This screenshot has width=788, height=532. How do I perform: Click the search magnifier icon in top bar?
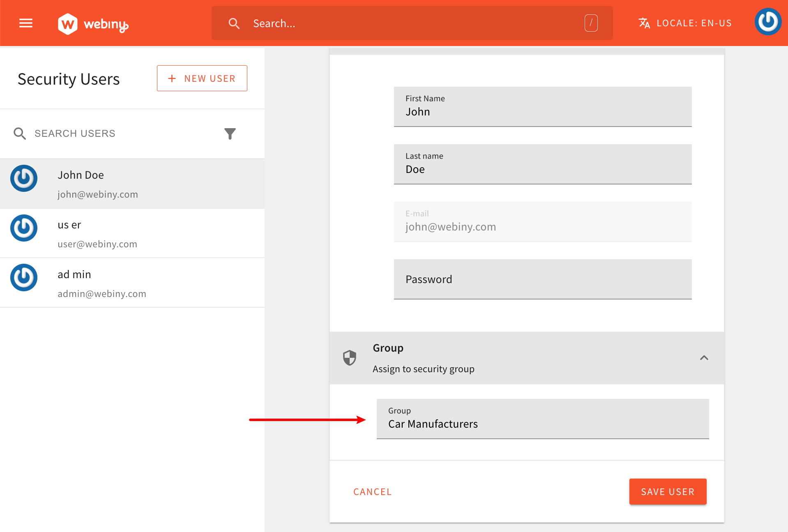point(234,23)
